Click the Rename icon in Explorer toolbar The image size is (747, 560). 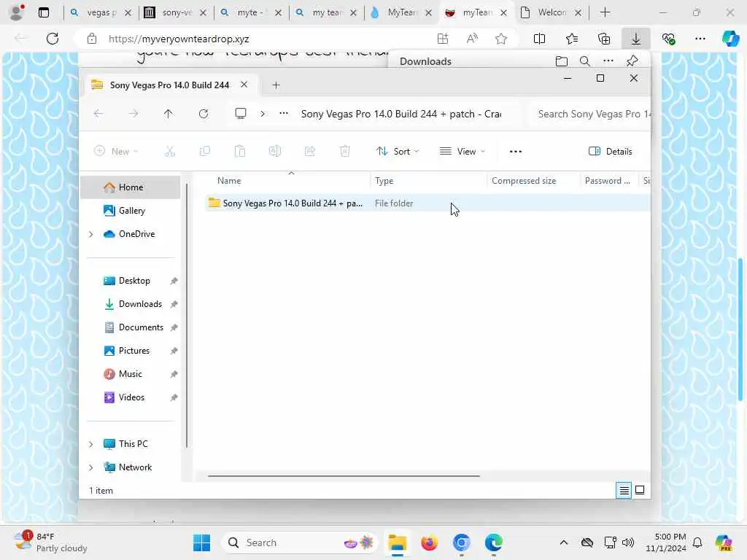pos(275,152)
